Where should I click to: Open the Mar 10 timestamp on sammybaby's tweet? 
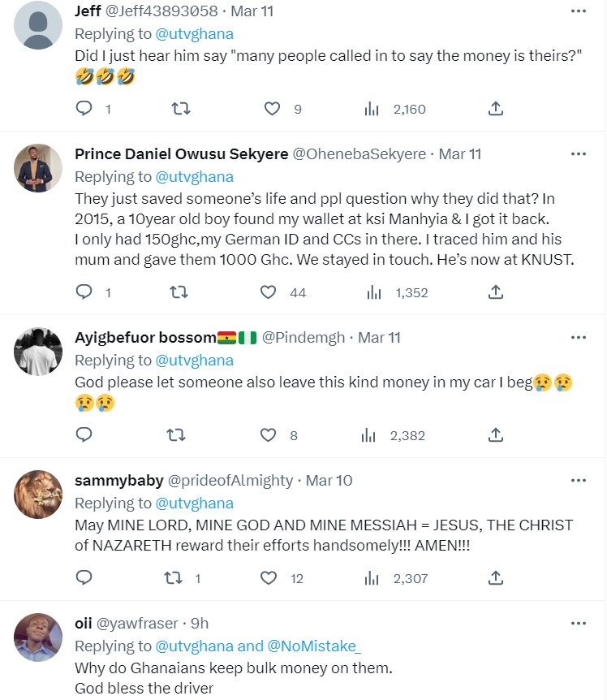(329, 481)
